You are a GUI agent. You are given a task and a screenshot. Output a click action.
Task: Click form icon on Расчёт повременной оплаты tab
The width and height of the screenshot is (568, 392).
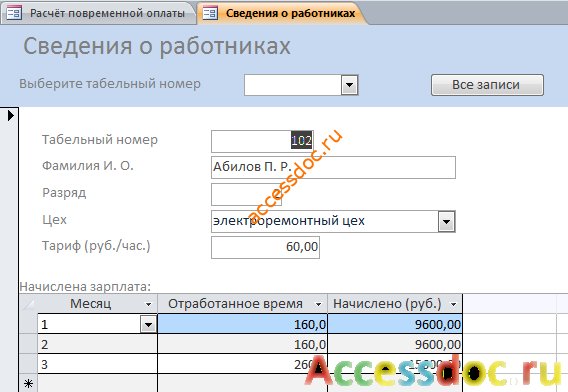(x=14, y=13)
